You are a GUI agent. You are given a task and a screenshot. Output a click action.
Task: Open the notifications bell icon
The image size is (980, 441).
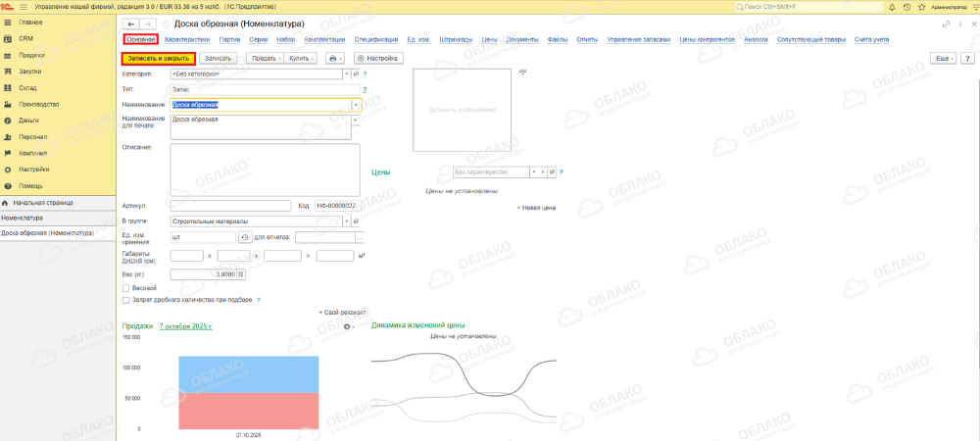[891, 7]
